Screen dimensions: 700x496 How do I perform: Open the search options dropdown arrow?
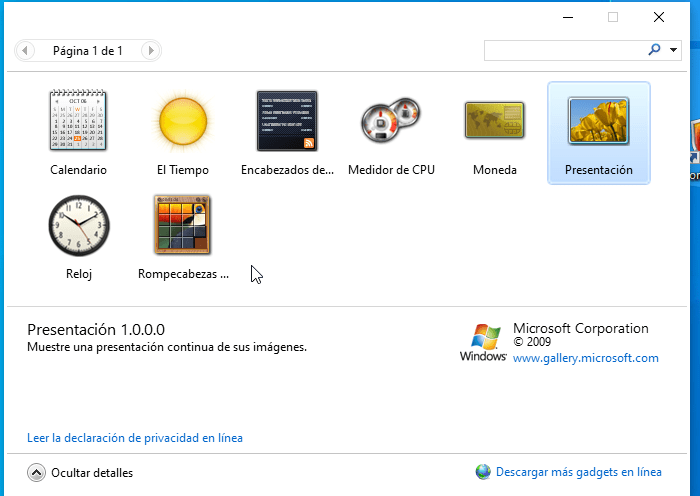click(x=673, y=49)
